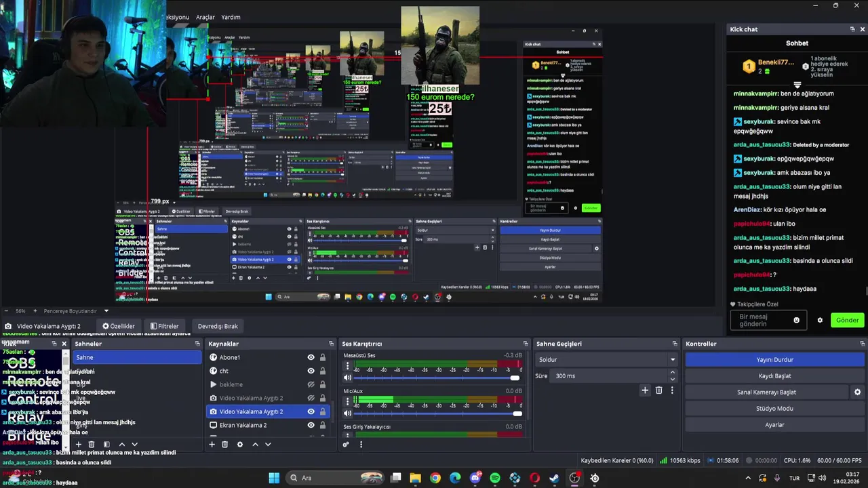Add a new source with plus icon

click(x=212, y=445)
